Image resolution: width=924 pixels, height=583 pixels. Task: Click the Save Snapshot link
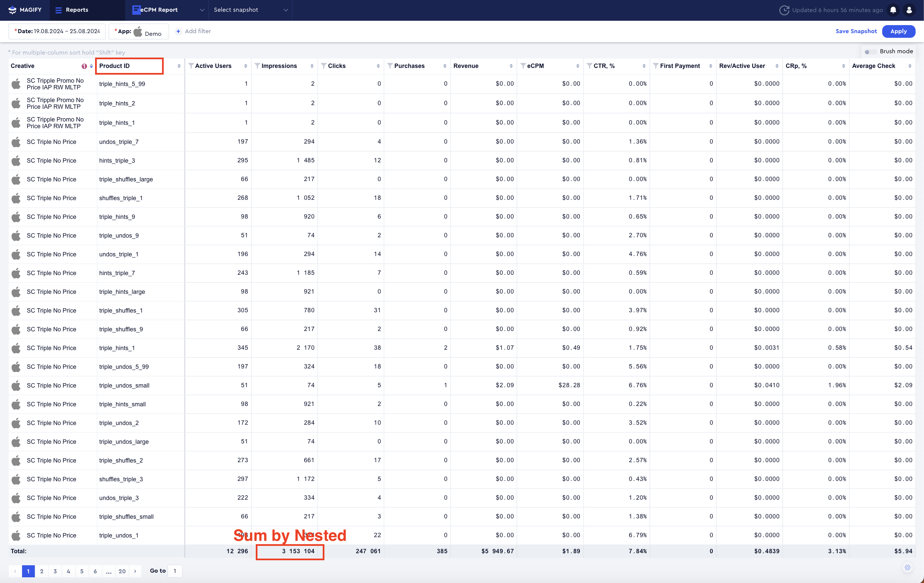(856, 31)
